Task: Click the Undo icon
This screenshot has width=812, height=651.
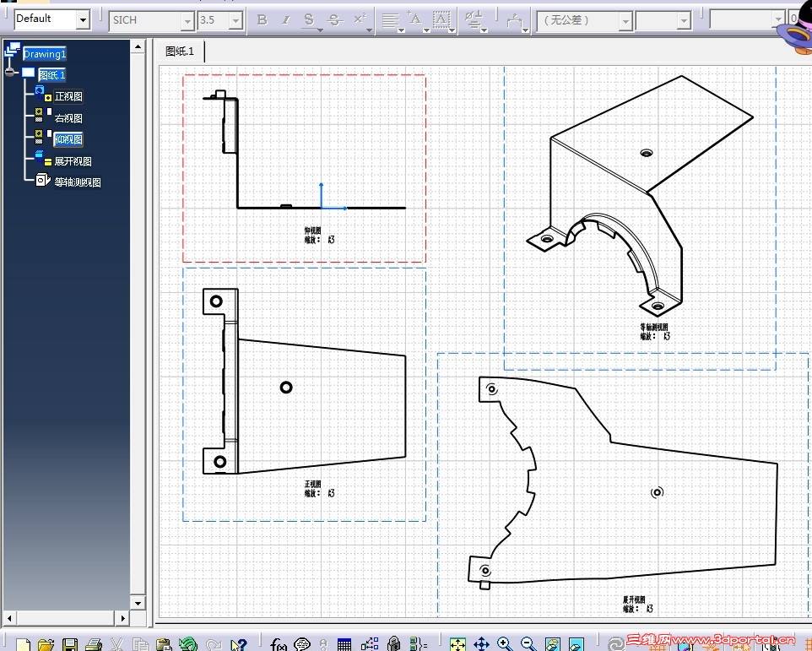Action: pos(188,645)
